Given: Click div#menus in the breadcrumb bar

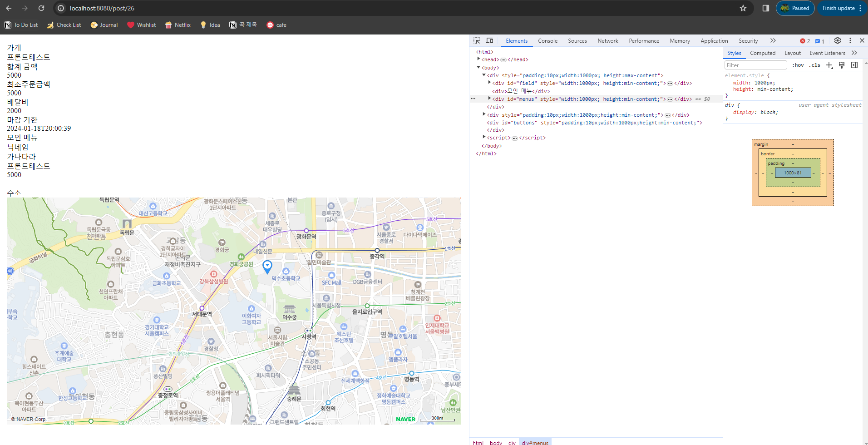Looking at the screenshot, I should (535, 442).
